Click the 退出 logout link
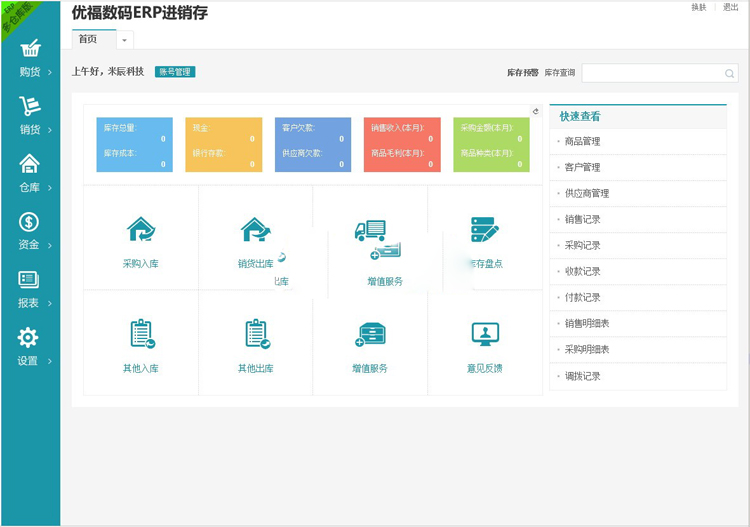Screen dimensions: 750x527 click(x=730, y=7)
